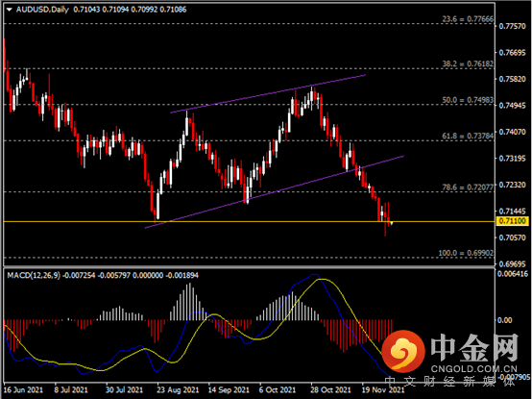Image resolution: width=532 pixels, height=399 pixels.
Task: Select the yellow 0.71100 price level tag
Action: (513, 221)
